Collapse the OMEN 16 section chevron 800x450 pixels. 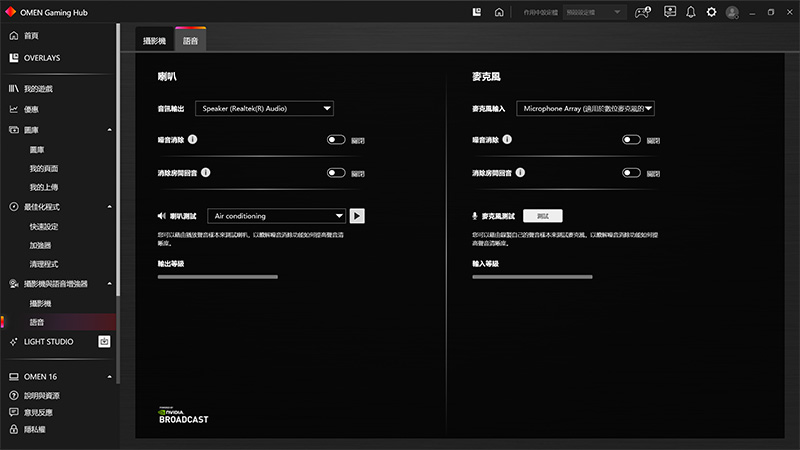(x=109, y=377)
